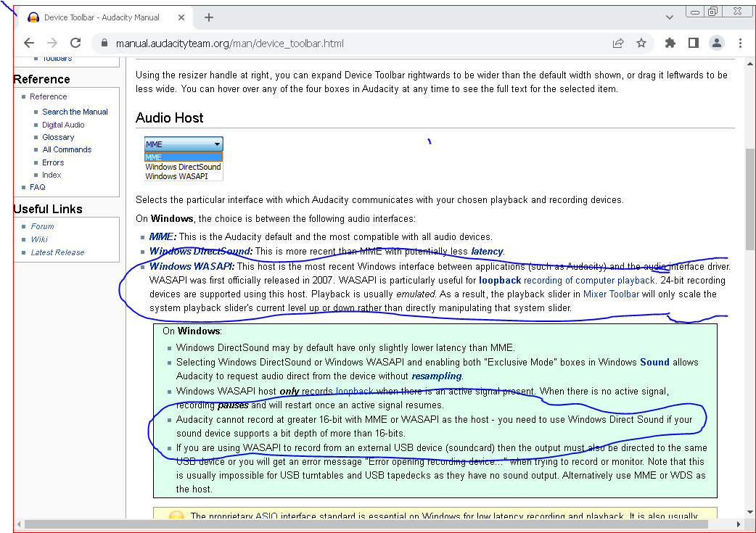Viewport: 756px width, 533px height.
Task: Open the Reference sidebar link
Action: pos(48,96)
